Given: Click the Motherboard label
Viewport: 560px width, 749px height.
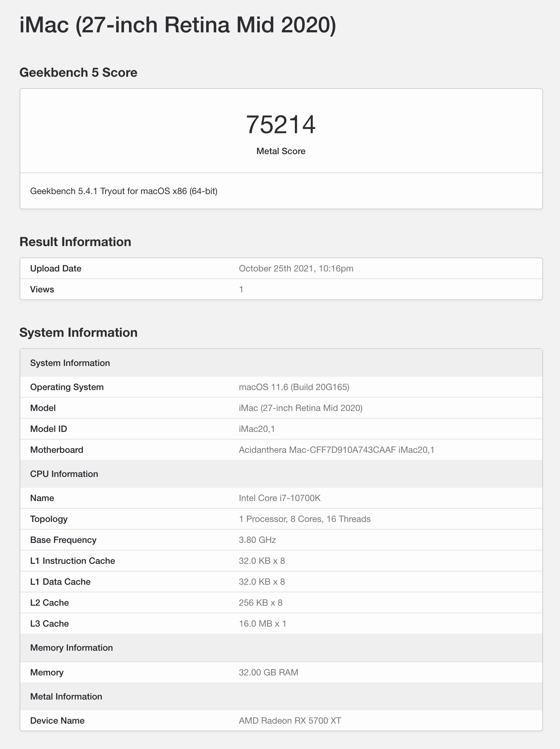Looking at the screenshot, I should [56, 450].
